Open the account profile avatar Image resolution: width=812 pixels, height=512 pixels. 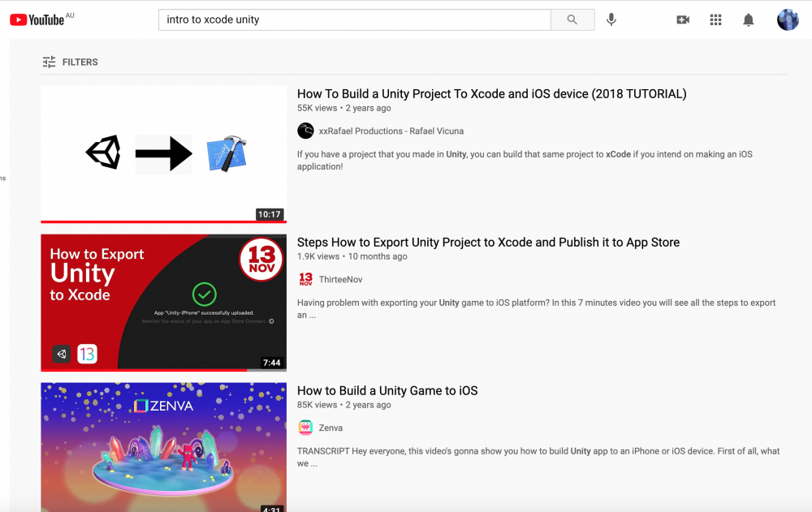click(x=788, y=19)
